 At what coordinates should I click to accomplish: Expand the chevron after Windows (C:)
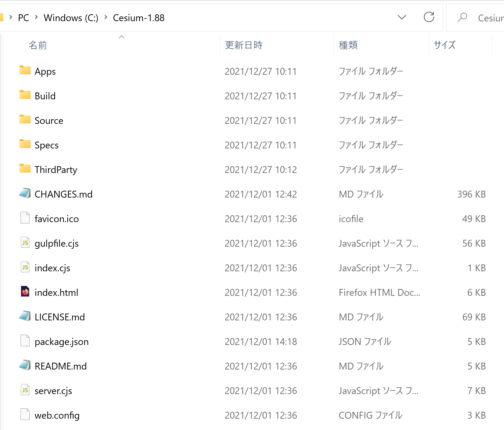[x=106, y=17]
